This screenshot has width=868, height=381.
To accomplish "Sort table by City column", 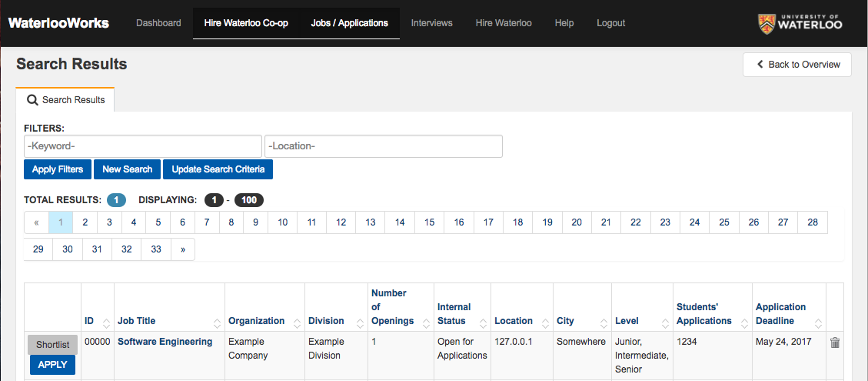I will point(604,323).
